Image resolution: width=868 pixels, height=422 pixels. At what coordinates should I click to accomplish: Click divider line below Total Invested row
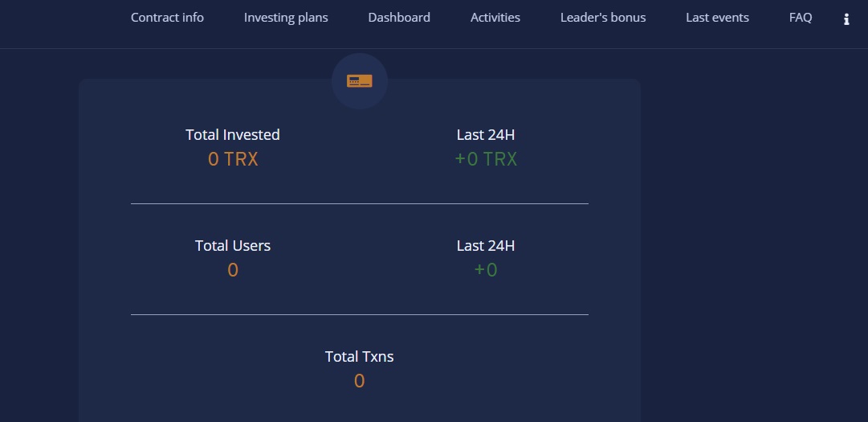pos(359,204)
